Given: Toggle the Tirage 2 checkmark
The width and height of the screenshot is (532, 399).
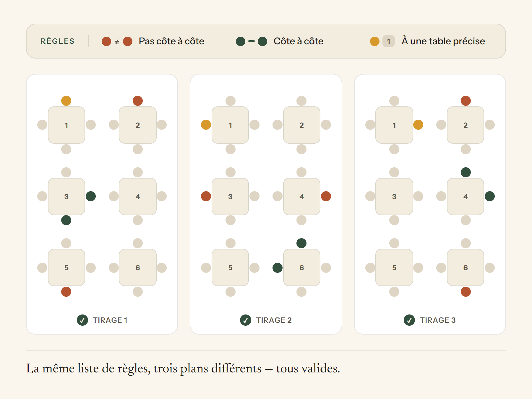Looking at the screenshot, I should [246, 320].
